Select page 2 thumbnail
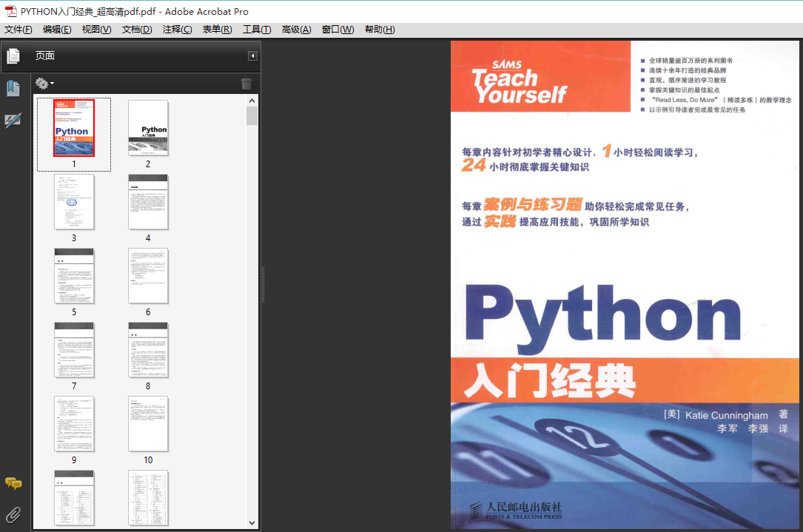Viewport: 803px width, 532px height. [148, 128]
